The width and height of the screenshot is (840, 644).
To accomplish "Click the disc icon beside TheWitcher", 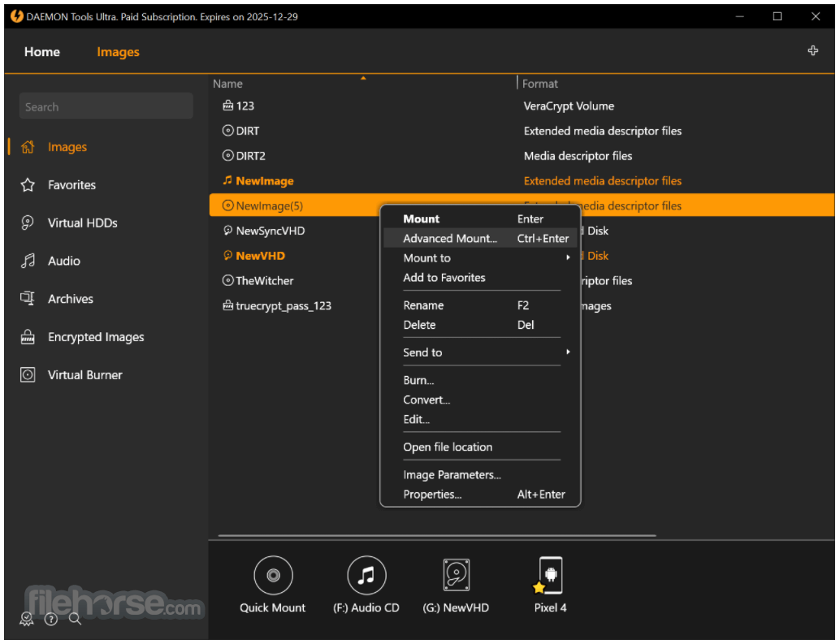I will (227, 280).
